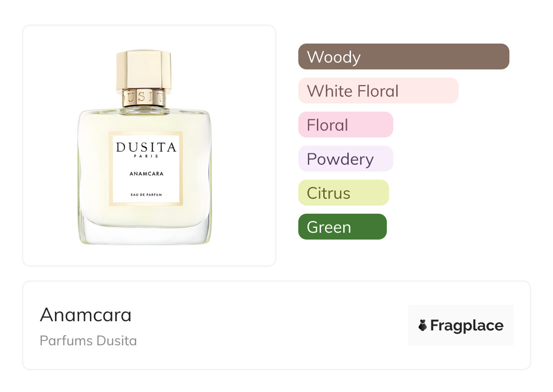Image resolution: width=553 pixels, height=392 pixels.
Task: Click the pink Floral accord tag
Action: click(x=346, y=125)
